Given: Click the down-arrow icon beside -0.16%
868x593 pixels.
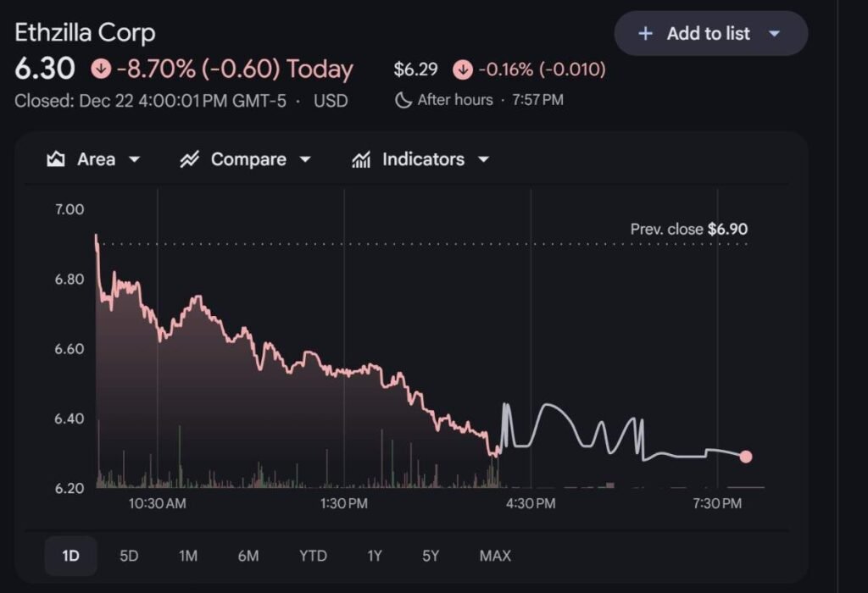Looking at the screenshot, I should click(x=462, y=69).
